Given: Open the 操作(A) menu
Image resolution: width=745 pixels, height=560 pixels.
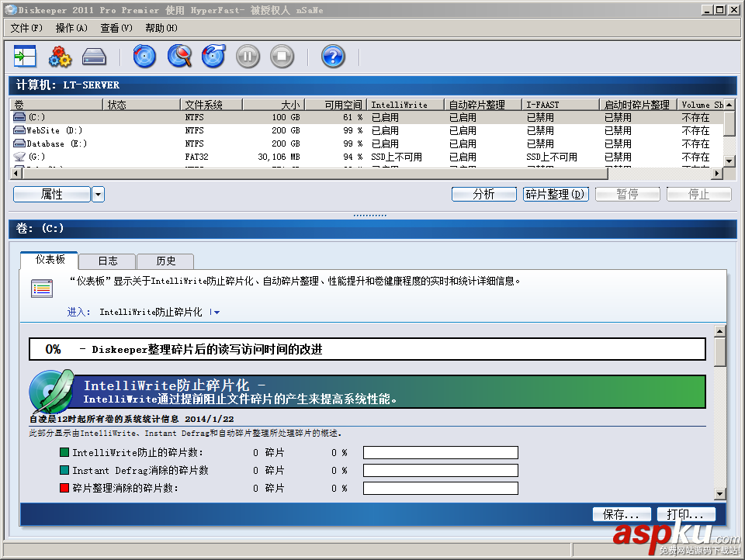Looking at the screenshot, I should (71, 28).
